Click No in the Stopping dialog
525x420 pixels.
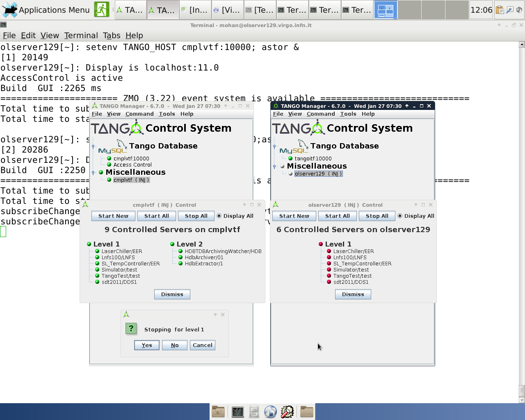click(x=175, y=345)
